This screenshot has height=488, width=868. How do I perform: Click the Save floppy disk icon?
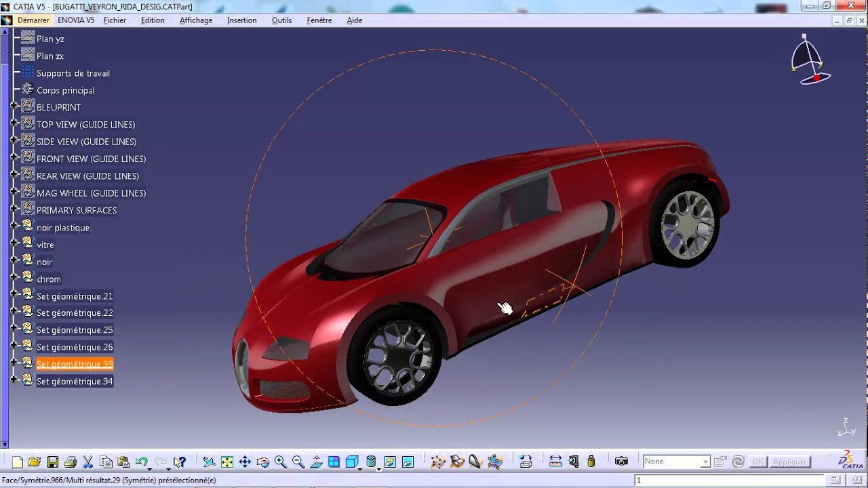tap(52, 462)
